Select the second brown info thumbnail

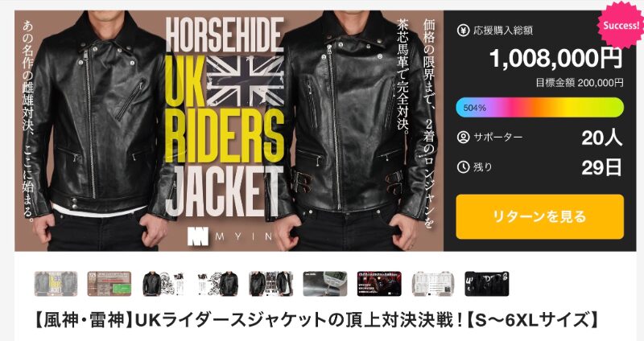(109, 284)
